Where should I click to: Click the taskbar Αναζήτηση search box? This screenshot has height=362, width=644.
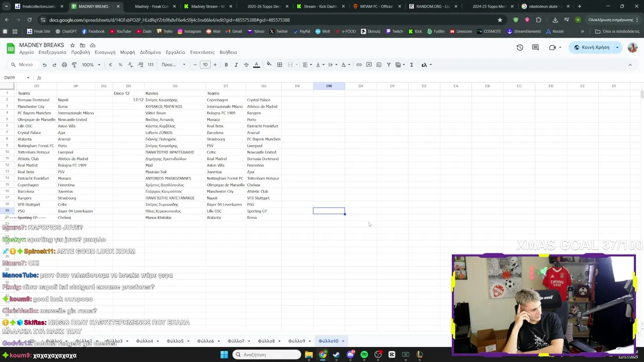(x=267, y=355)
